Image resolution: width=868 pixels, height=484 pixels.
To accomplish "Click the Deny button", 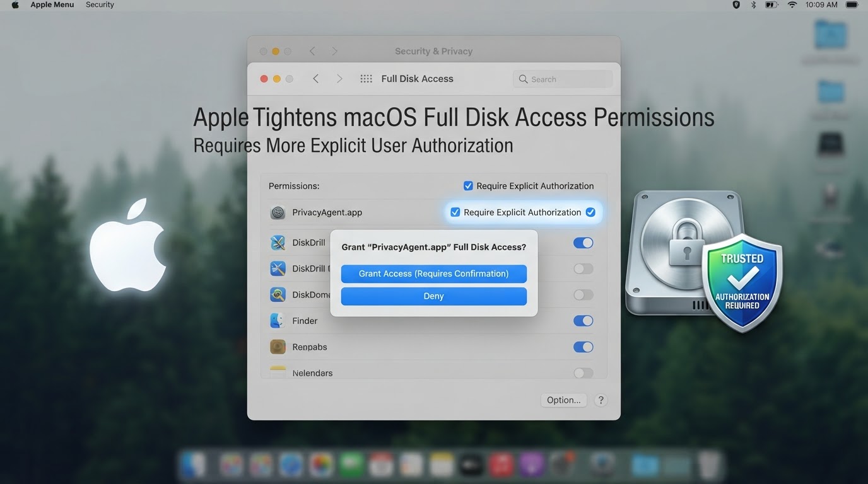I will (x=434, y=296).
